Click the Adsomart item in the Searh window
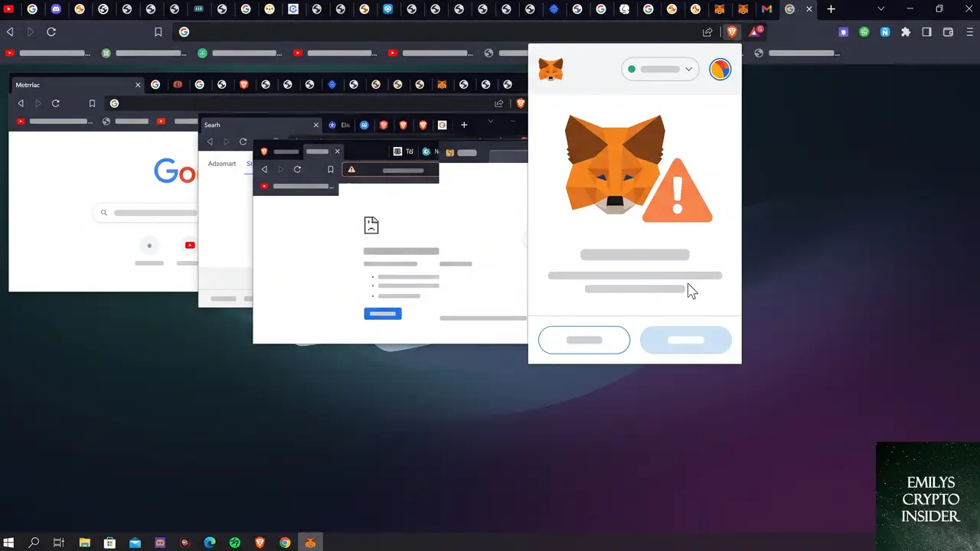 coord(222,164)
